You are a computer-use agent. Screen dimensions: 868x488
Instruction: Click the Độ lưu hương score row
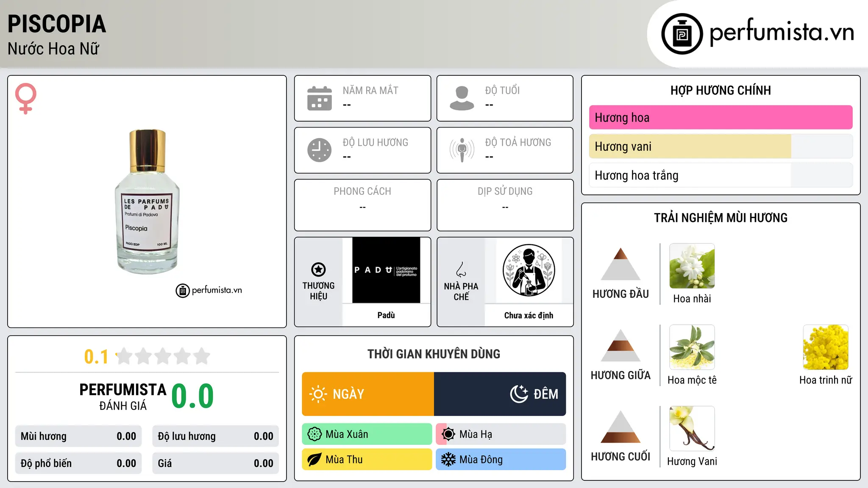(x=215, y=436)
